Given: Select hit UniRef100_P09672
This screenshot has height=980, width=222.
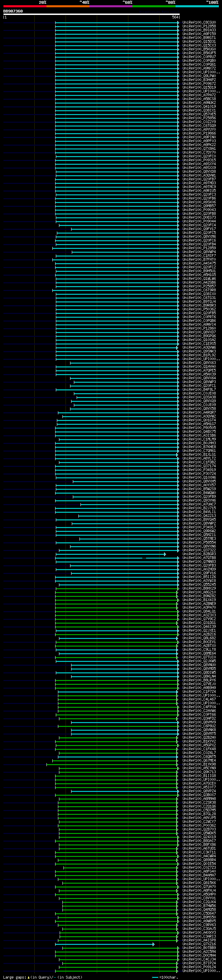Looking at the screenshot, I should pyautogui.click(x=199, y=84).
